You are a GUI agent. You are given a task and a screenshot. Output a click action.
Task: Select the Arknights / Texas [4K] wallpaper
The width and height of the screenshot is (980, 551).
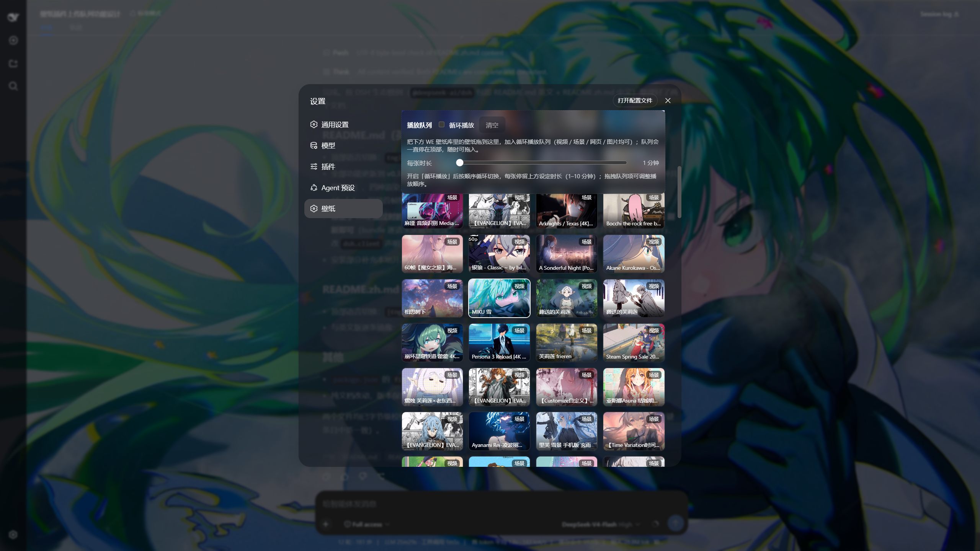tap(567, 210)
